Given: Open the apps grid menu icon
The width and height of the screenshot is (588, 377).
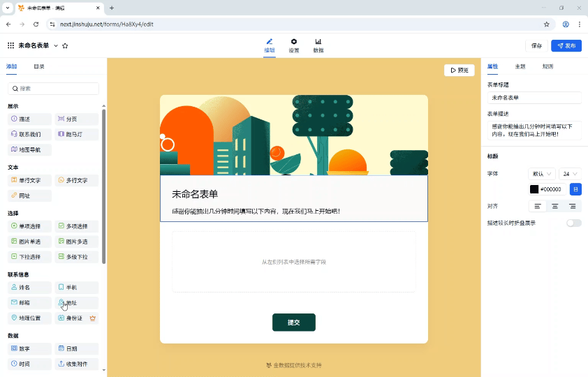Looking at the screenshot, I should 10,45.
